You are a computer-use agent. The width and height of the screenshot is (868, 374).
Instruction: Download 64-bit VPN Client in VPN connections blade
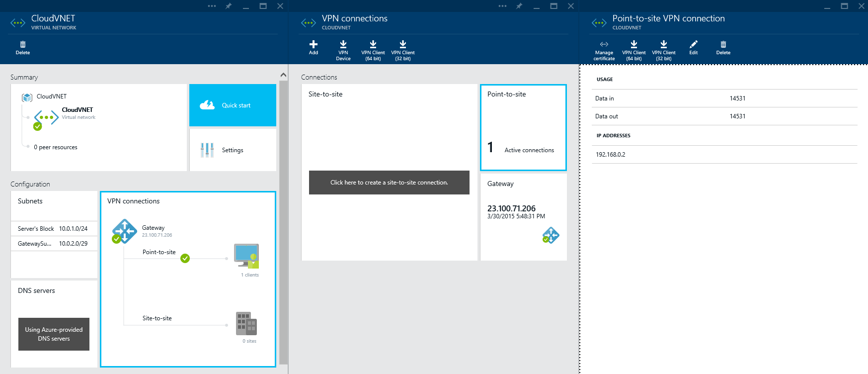pyautogui.click(x=373, y=51)
